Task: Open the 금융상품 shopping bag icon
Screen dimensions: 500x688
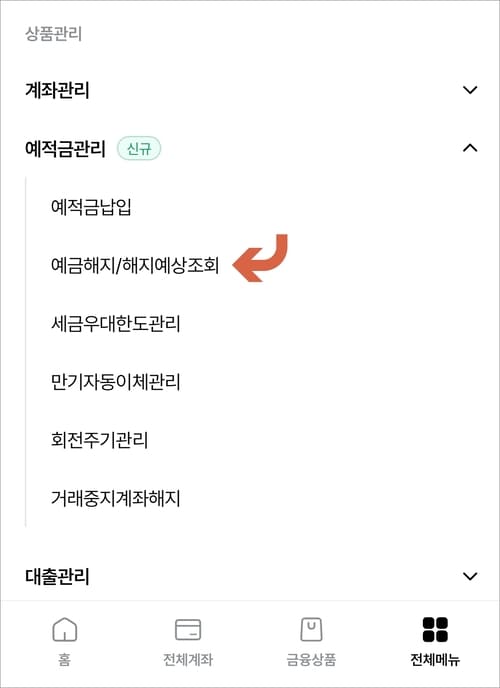Action: point(311,630)
